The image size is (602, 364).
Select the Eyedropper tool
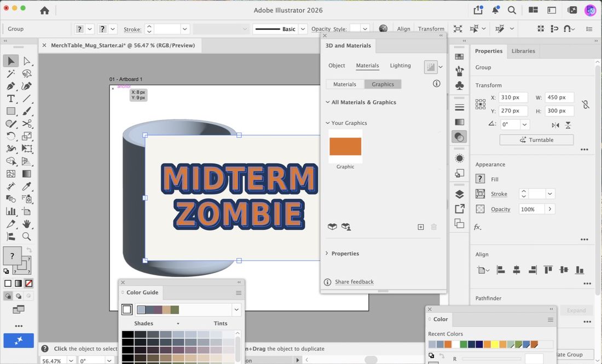pos(26,186)
